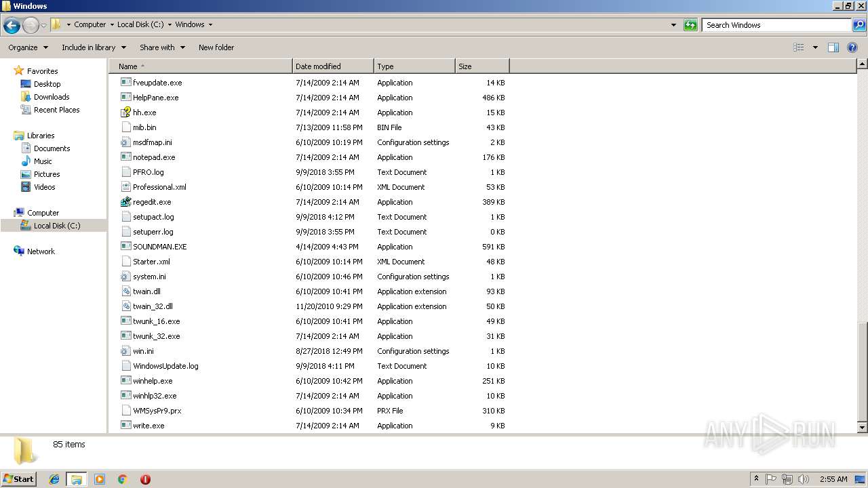The width and height of the screenshot is (868, 488).
Task: Select the win.ini icon
Action: coord(125,351)
